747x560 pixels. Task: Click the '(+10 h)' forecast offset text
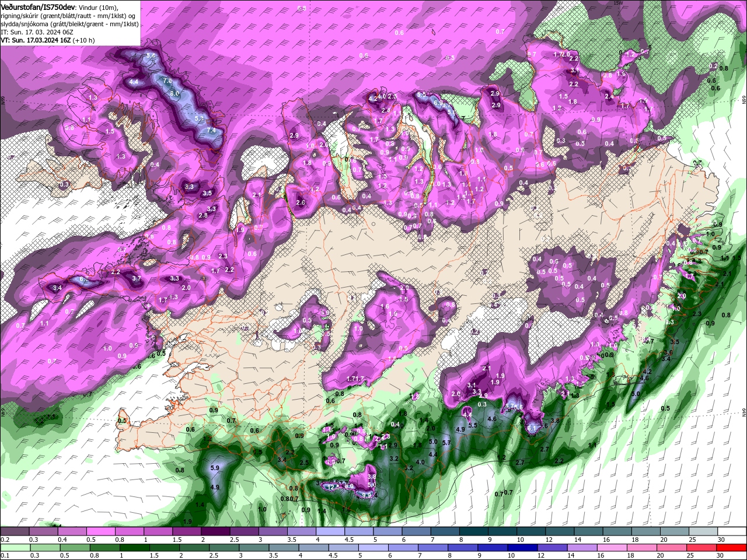[84, 40]
